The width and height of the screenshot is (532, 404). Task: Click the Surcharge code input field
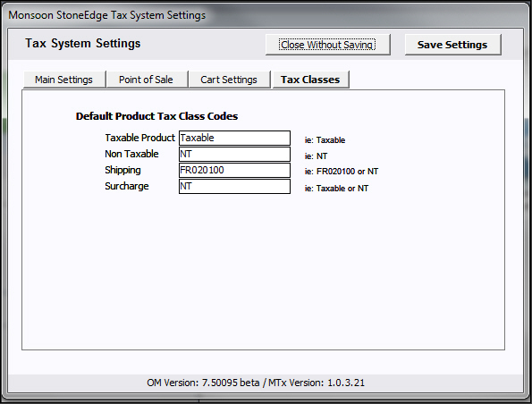234,186
